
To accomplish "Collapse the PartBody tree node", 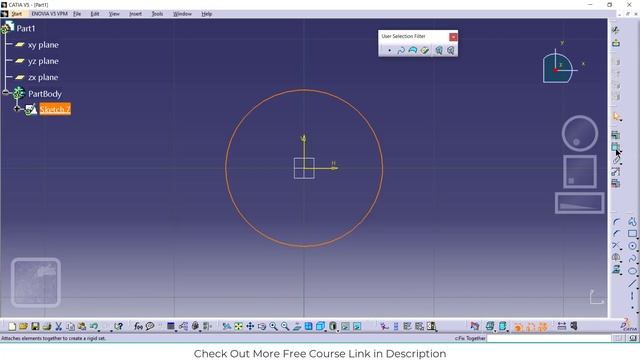I will (x=5, y=93).
